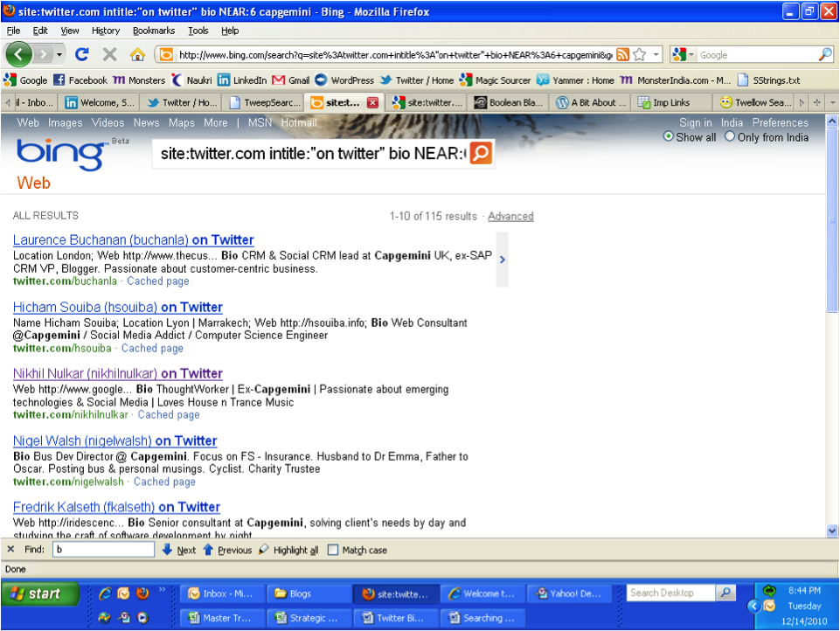Open Laurence Buchanan on Twitter result
The height and width of the screenshot is (631, 840).
134,240
